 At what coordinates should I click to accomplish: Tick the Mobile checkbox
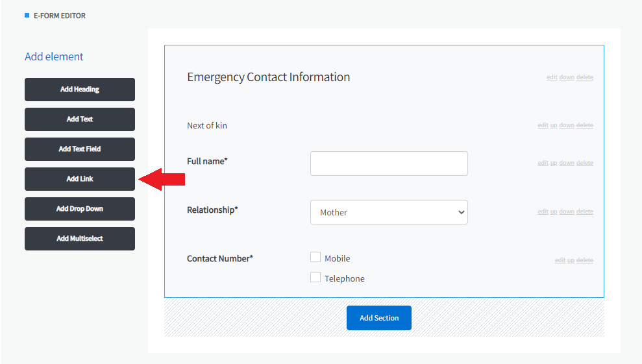tap(315, 258)
